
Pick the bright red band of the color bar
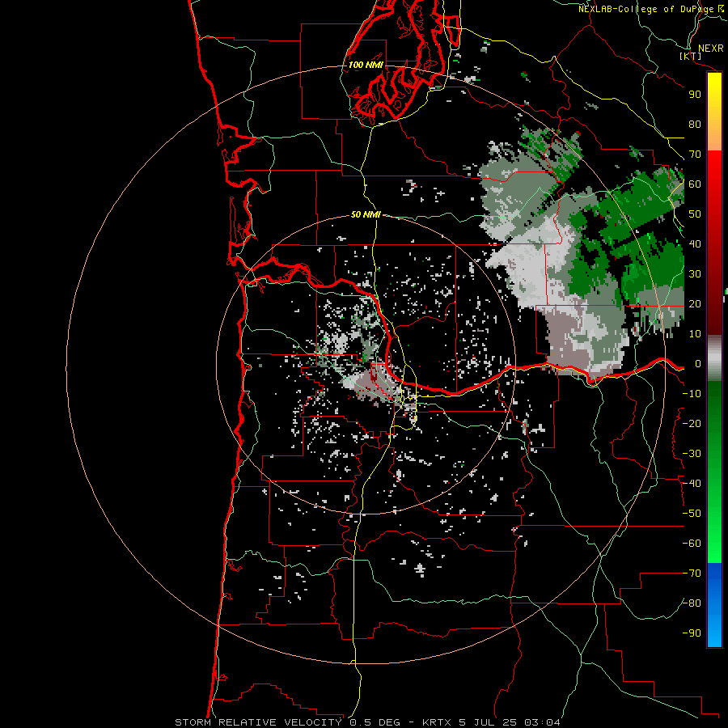[714, 170]
